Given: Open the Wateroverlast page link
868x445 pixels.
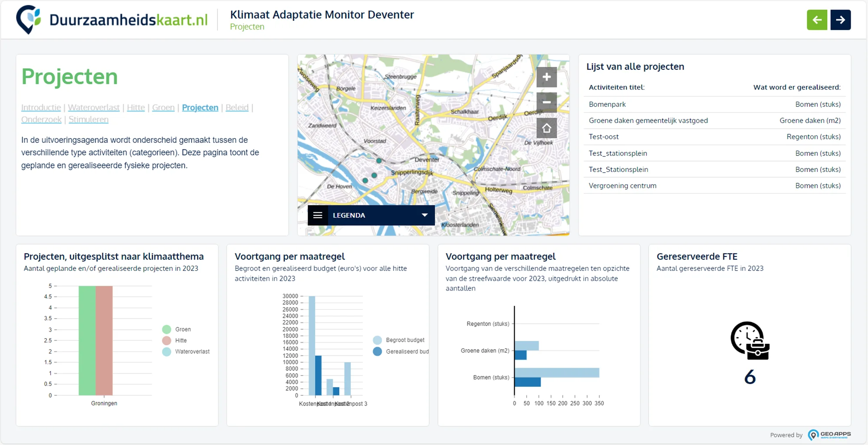Looking at the screenshot, I should 94,108.
